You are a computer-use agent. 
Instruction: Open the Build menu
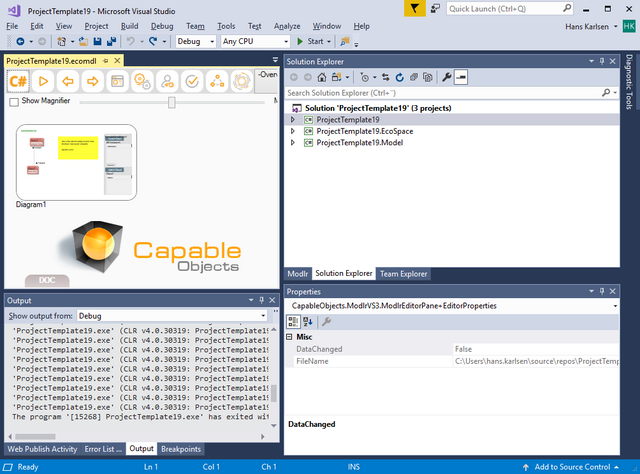129,26
